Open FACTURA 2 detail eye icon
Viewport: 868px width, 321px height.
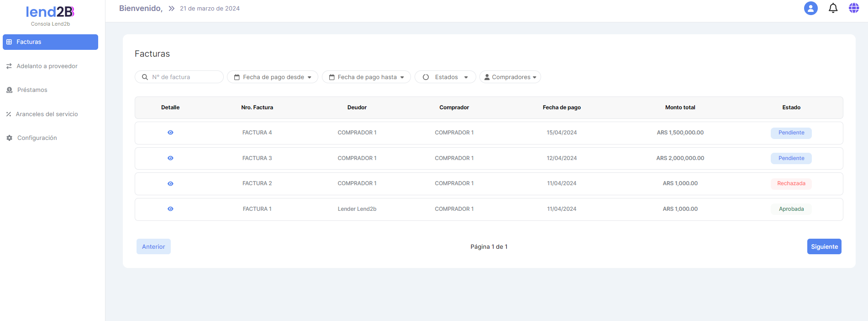click(170, 184)
